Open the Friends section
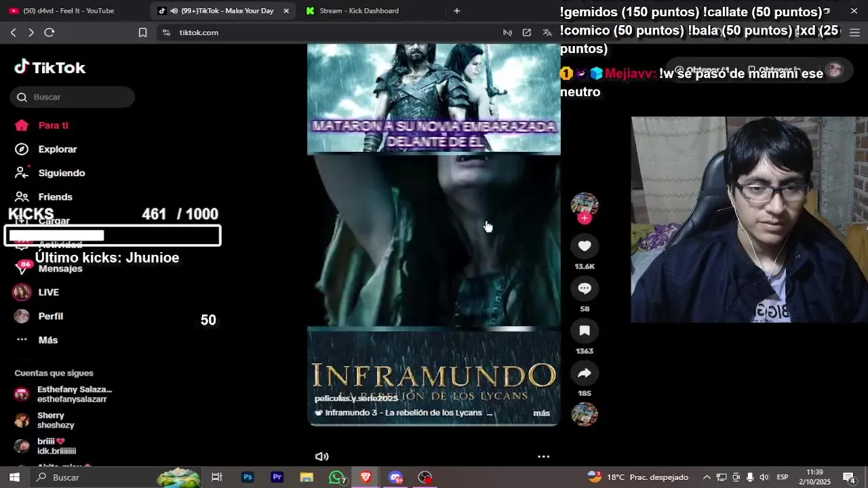Screen dimensions: 868x488 coord(43,197)
